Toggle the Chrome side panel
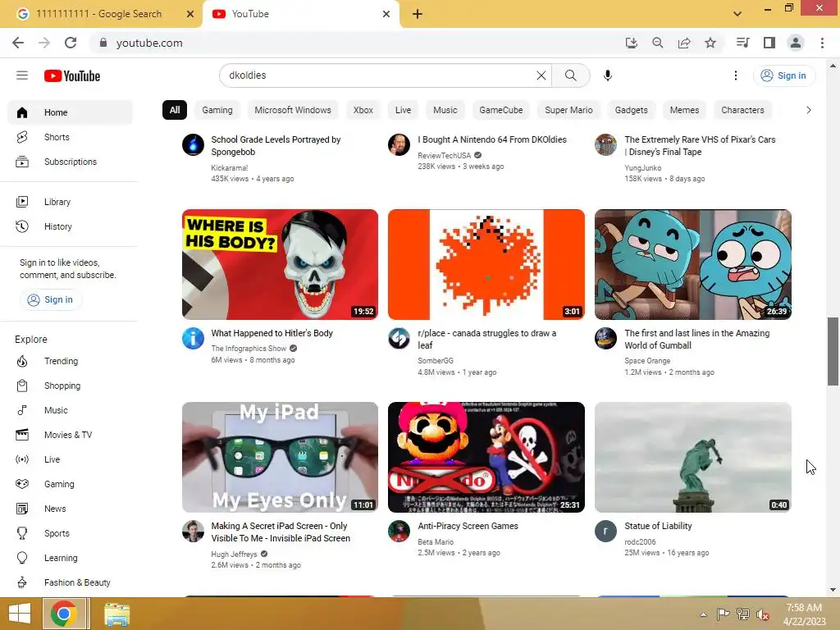Image resolution: width=840 pixels, height=630 pixels. (x=769, y=43)
